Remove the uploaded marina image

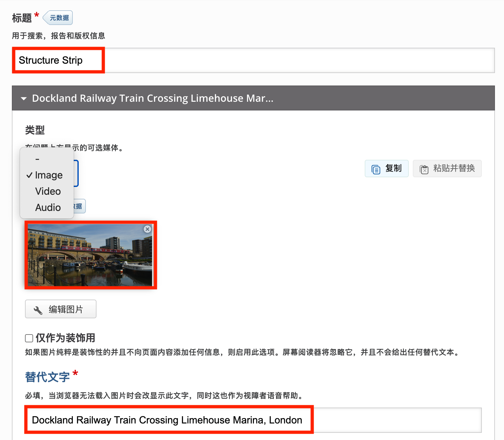tap(147, 229)
